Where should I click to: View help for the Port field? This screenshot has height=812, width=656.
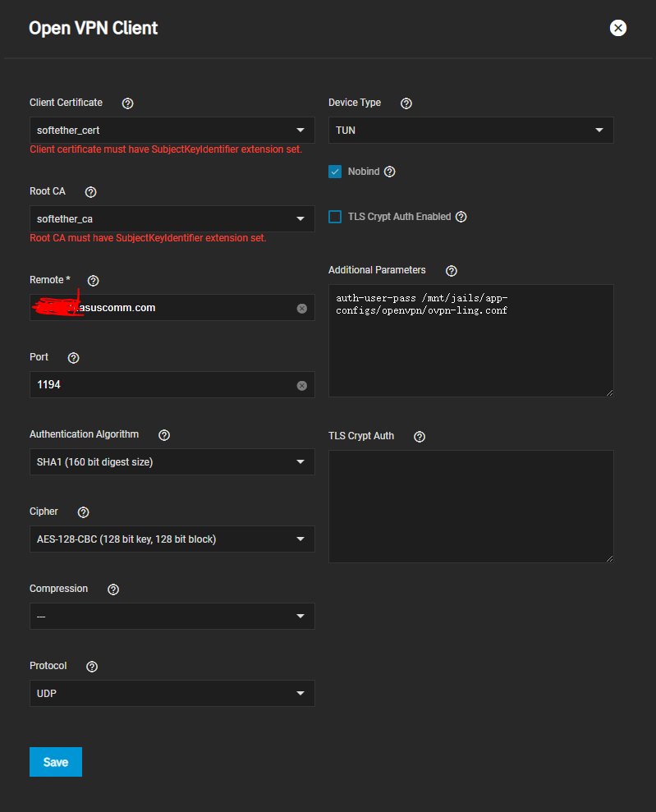pos(73,358)
